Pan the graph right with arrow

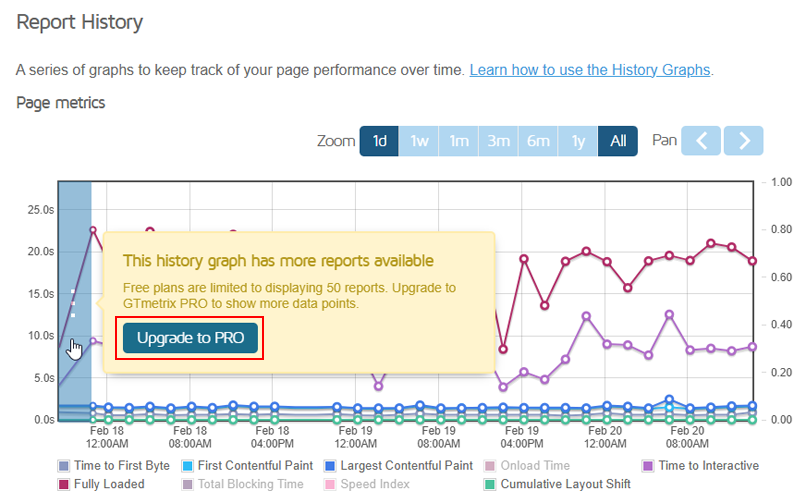pyautogui.click(x=743, y=141)
